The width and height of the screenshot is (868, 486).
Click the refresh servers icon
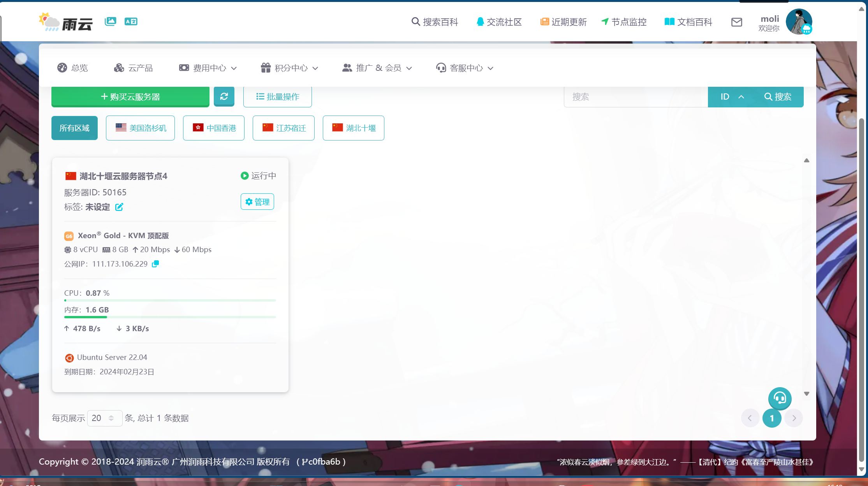coord(224,96)
